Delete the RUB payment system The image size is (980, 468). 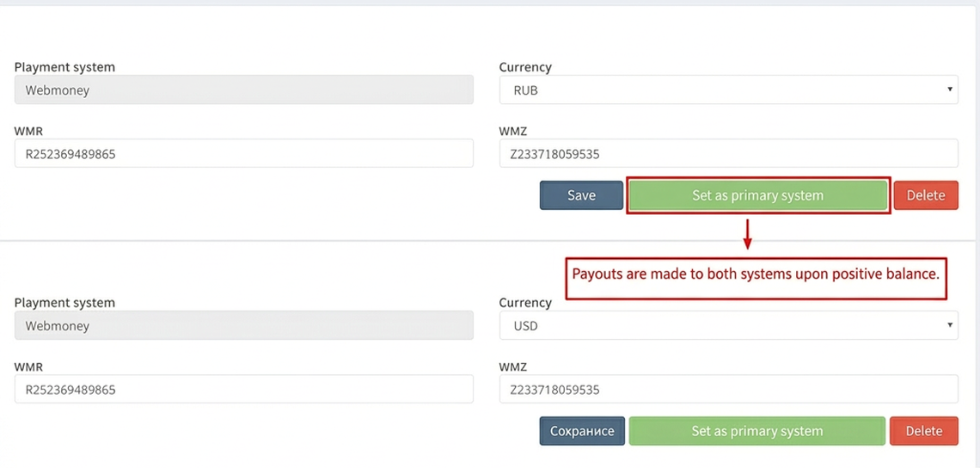click(x=926, y=195)
